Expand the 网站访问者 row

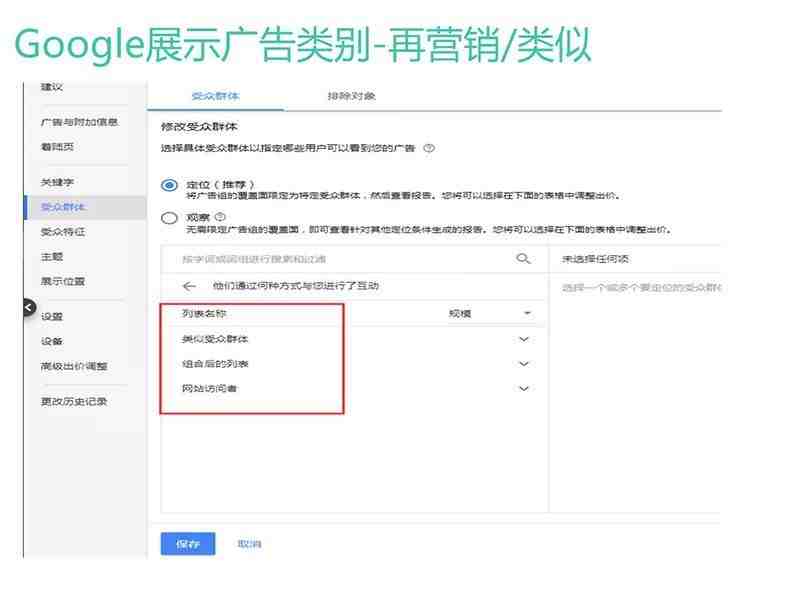coord(523,389)
